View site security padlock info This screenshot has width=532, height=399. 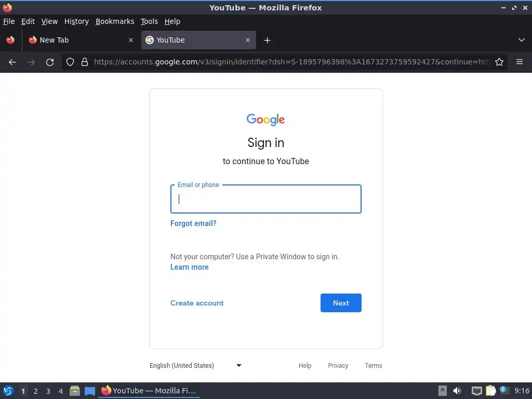pos(85,62)
